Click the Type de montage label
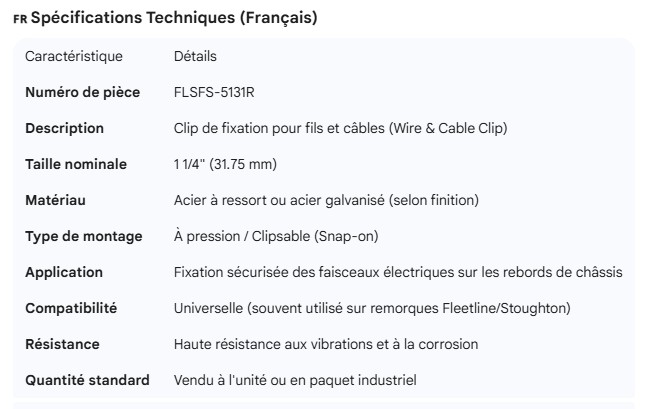This screenshot has height=409, width=646. [x=84, y=236]
